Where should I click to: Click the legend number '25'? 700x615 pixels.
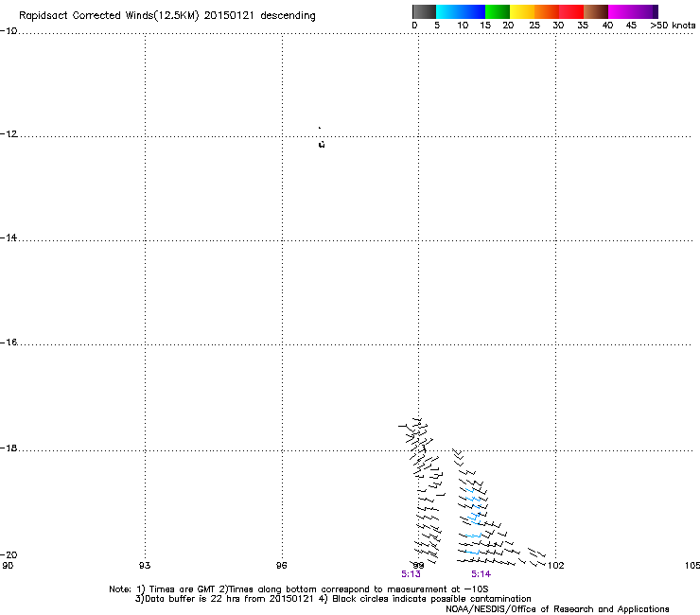[x=534, y=26]
